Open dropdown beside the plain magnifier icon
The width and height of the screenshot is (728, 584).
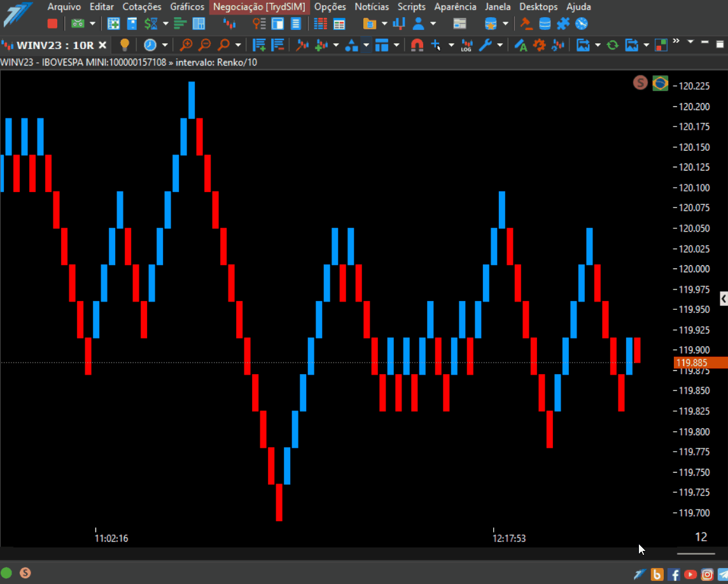click(238, 45)
